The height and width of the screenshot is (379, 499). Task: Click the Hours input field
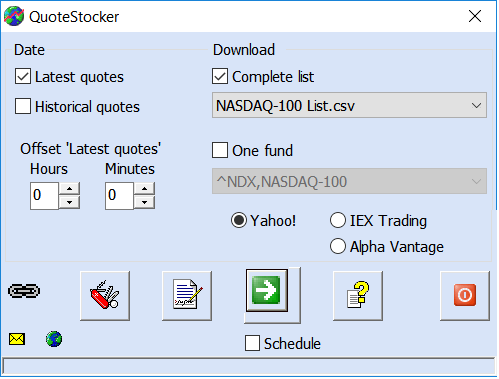pos(44,196)
